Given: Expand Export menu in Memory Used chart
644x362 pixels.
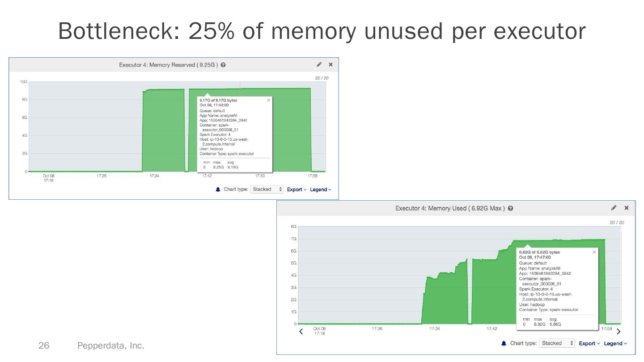Looking at the screenshot, I should 589,343.
